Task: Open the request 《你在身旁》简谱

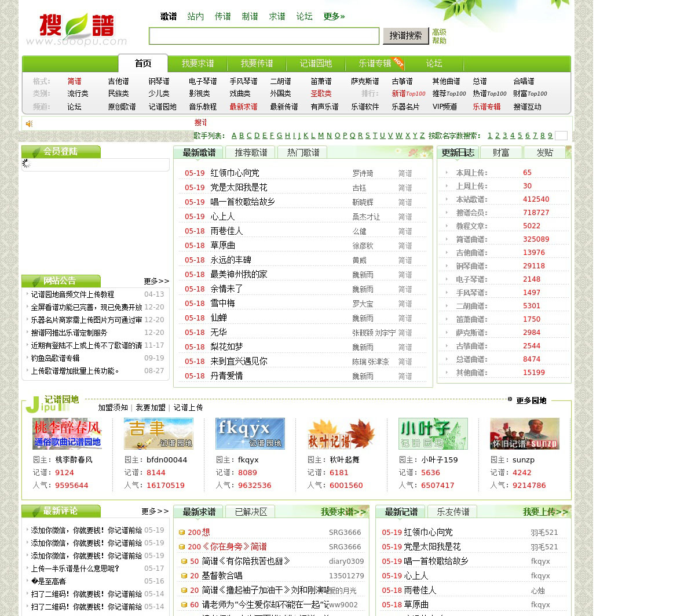Action: point(235,546)
